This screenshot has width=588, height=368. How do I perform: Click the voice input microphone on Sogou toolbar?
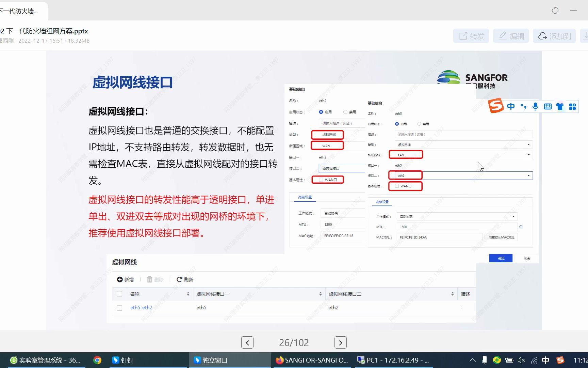click(x=535, y=106)
